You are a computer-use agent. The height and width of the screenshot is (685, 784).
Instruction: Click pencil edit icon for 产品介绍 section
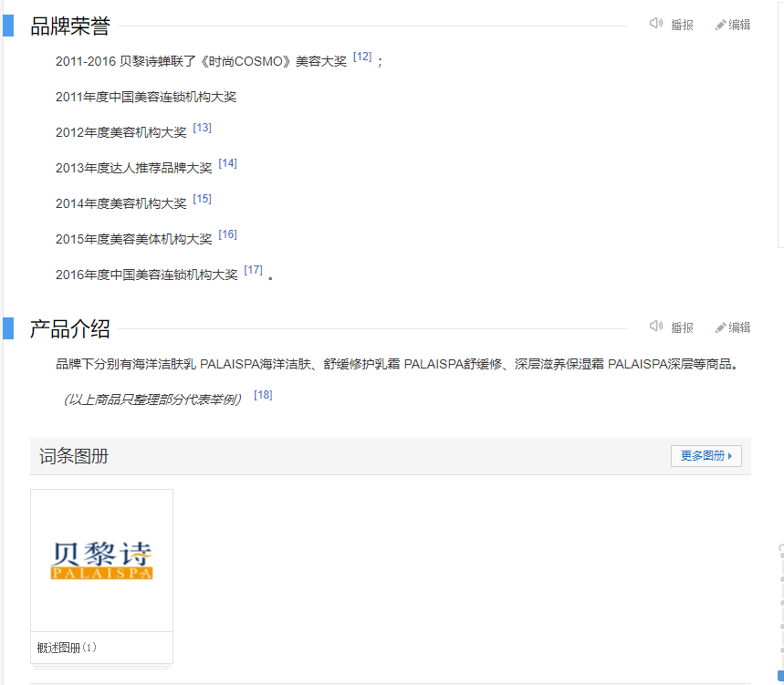click(x=720, y=327)
